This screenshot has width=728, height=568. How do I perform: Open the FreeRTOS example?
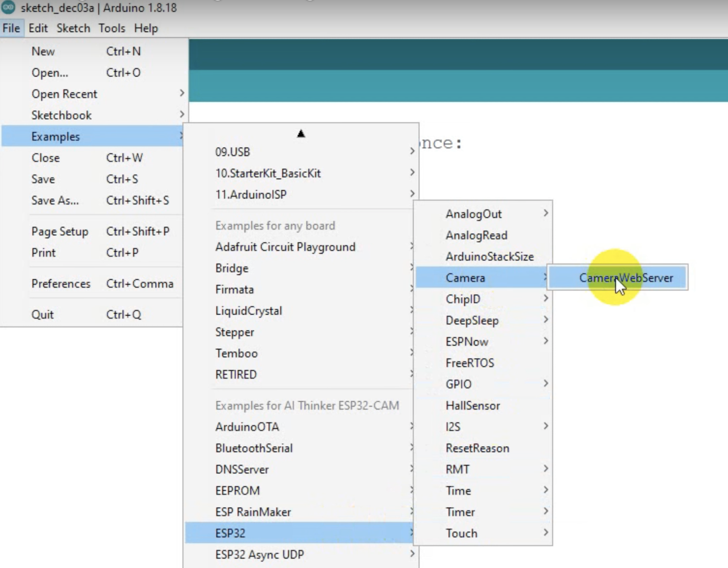[x=470, y=363]
